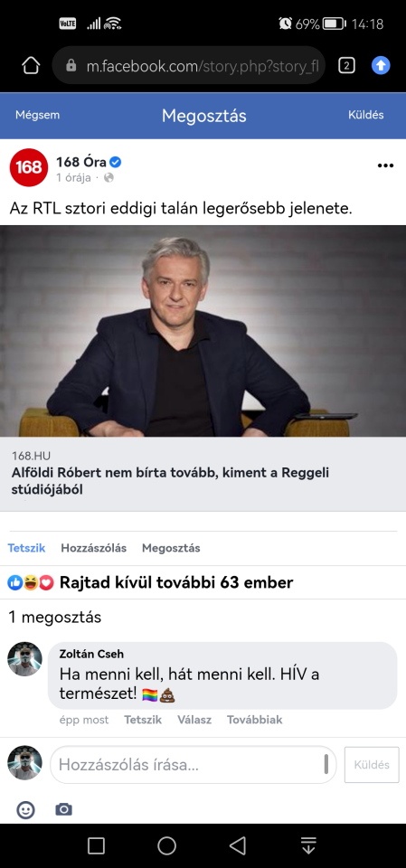Open the browser tab counter showing 2
Viewport: 406px width, 868px height.
(x=346, y=66)
